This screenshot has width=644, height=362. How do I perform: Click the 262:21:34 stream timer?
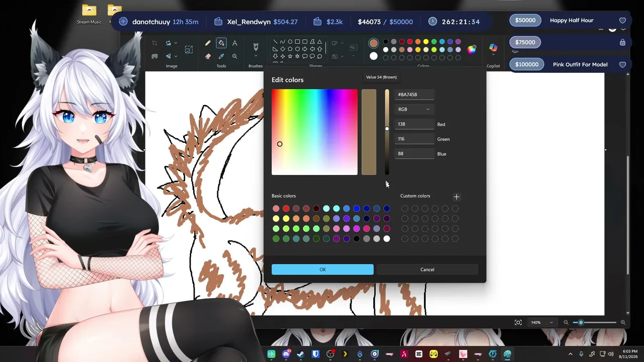(x=455, y=22)
